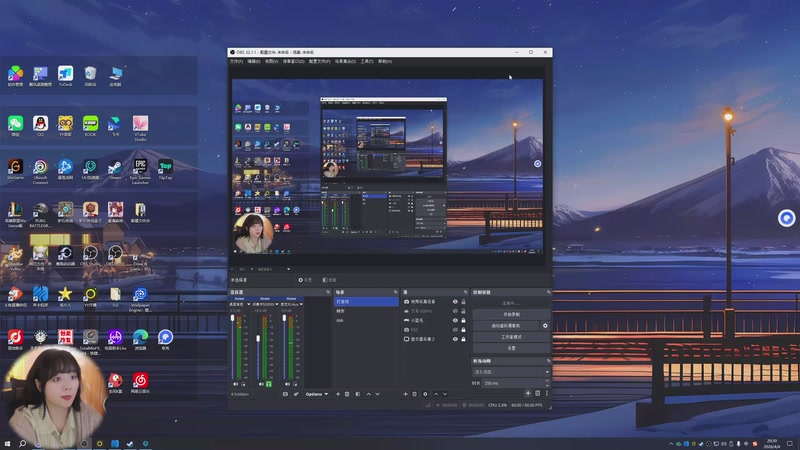
Task: Open first mixer channel name dropdown arrow
Action: click(248, 305)
